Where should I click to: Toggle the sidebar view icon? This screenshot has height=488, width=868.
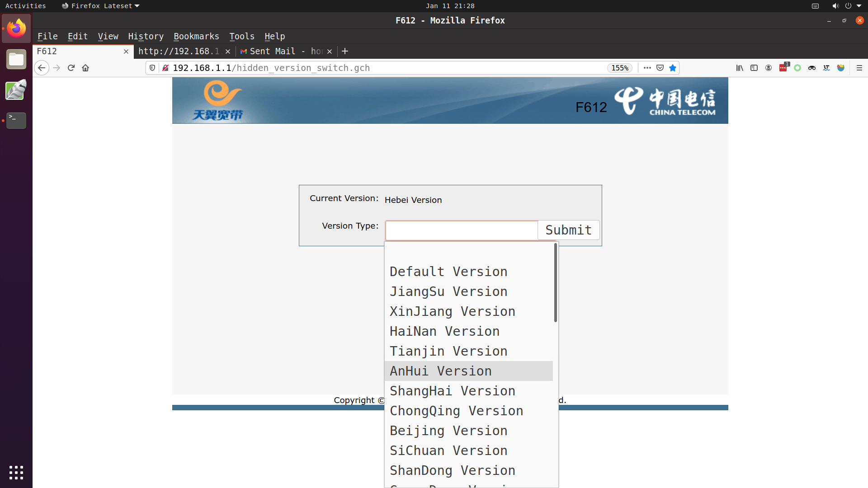754,68
